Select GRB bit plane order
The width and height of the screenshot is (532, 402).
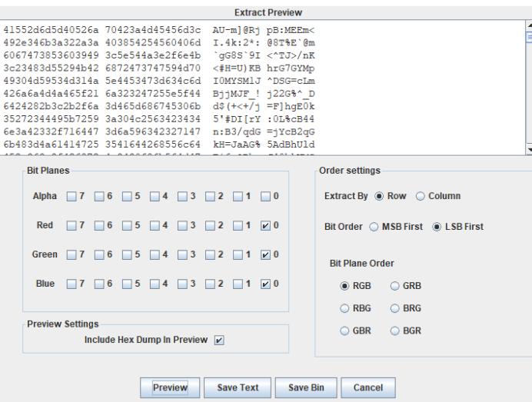tap(394, 286)
